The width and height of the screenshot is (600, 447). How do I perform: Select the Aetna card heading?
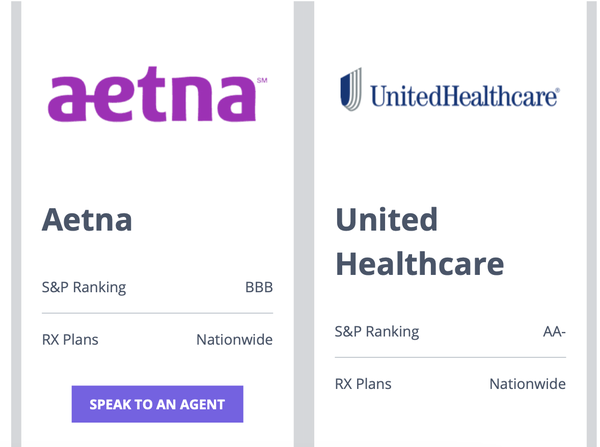87,219
